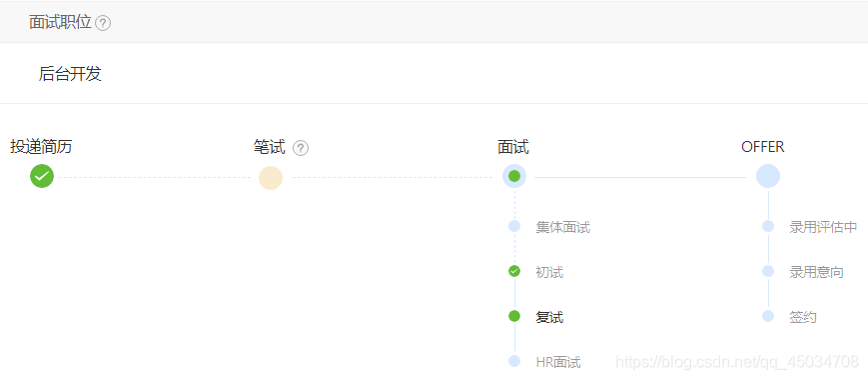Click the dot beside HR面试
The image size is (868, 380).
click(x=514, y=361)
